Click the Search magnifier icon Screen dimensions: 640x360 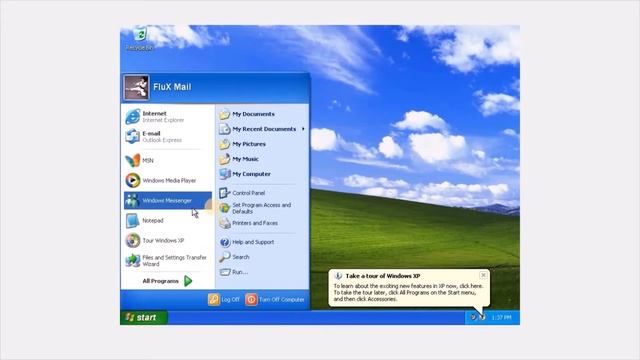[x=224, y=257]
